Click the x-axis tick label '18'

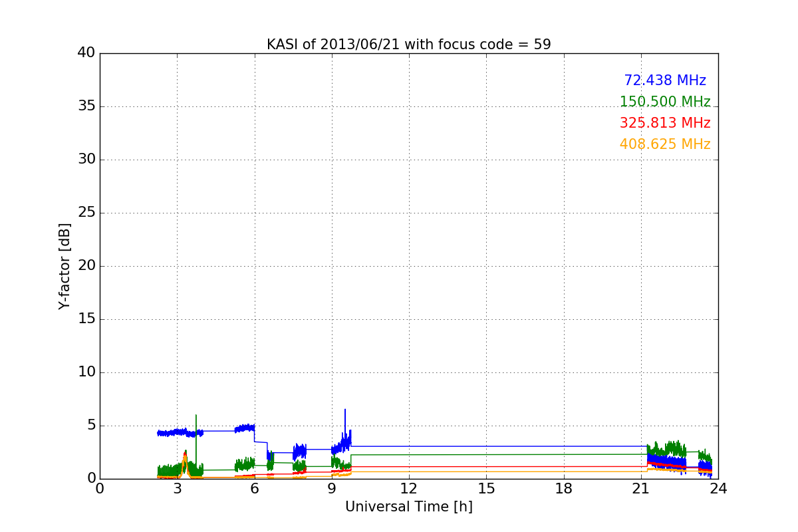[x=564, y=489]
